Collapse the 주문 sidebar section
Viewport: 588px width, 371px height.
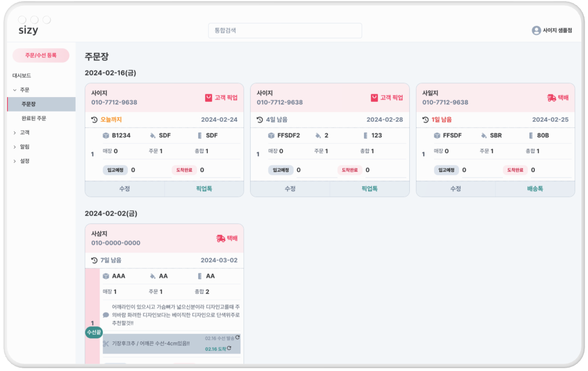(15, 90)
